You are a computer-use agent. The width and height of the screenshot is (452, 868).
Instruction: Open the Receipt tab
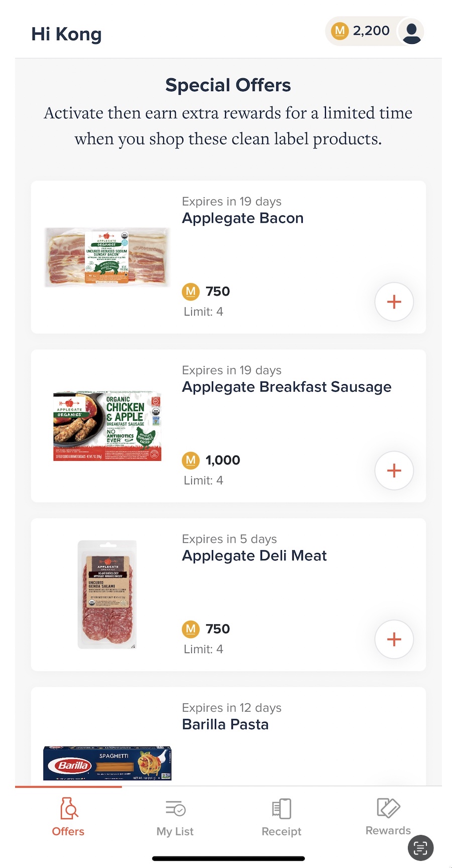[x=281, y=817]
